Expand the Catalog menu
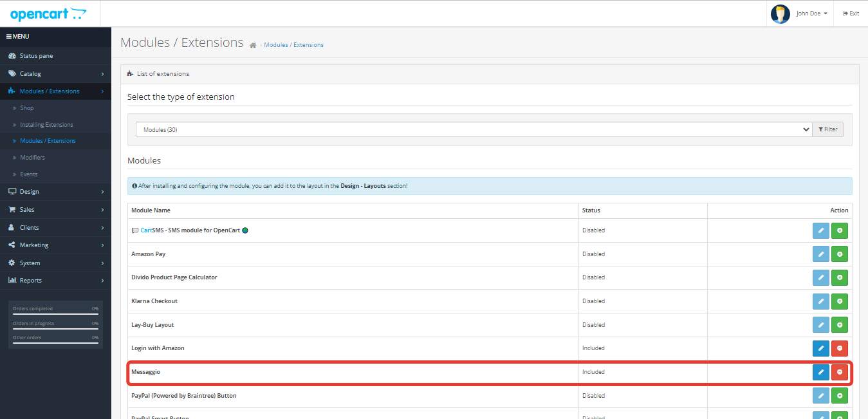 tap(55, 74)
